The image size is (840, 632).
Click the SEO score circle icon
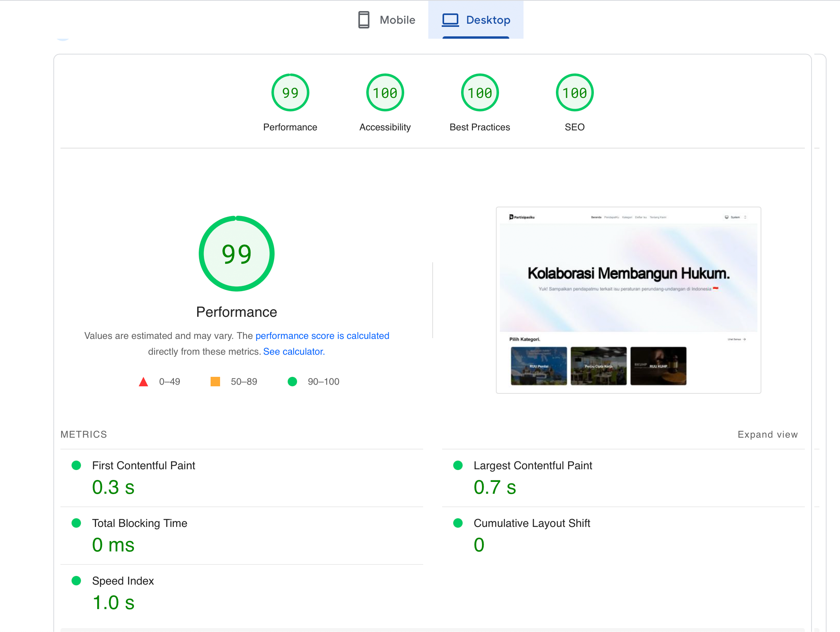coord(574,92)
